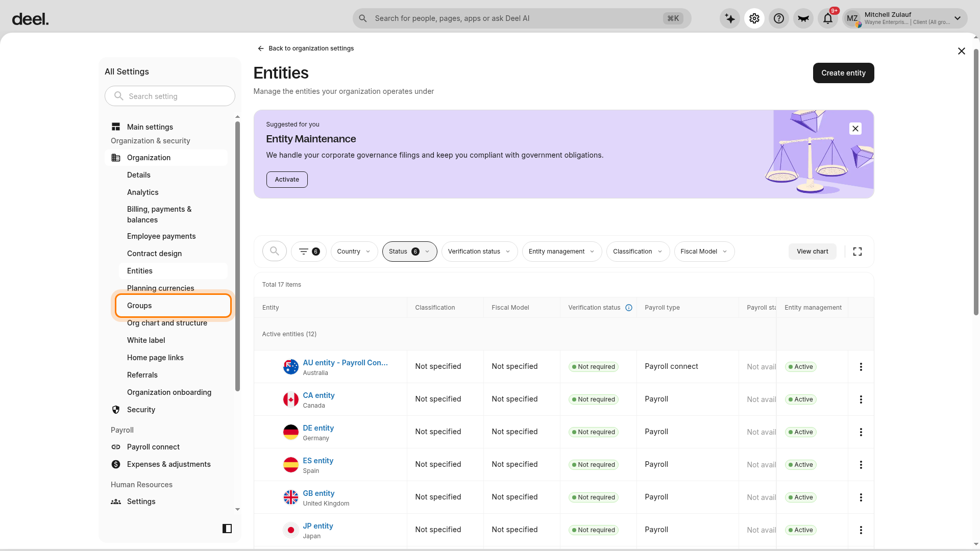Expand the Country filter dropdown
This screenshot has width=980, height=551.
pos(354,252)
